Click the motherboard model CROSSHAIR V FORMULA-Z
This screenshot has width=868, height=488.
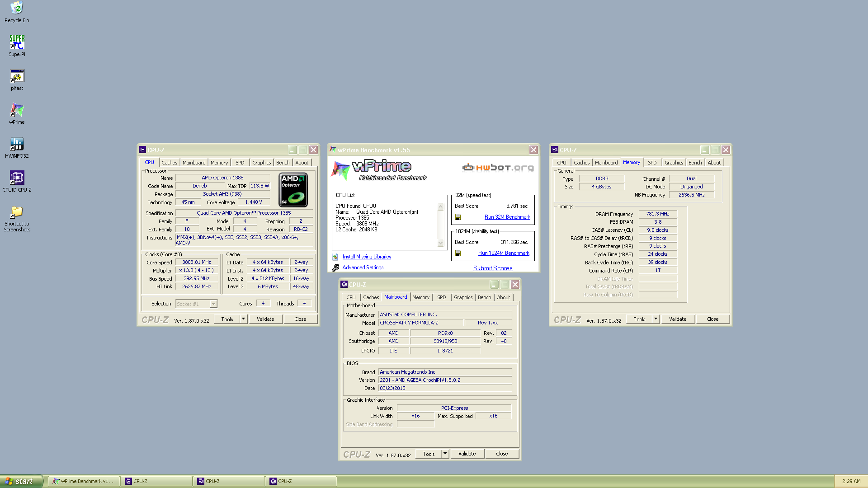point(421,323)
